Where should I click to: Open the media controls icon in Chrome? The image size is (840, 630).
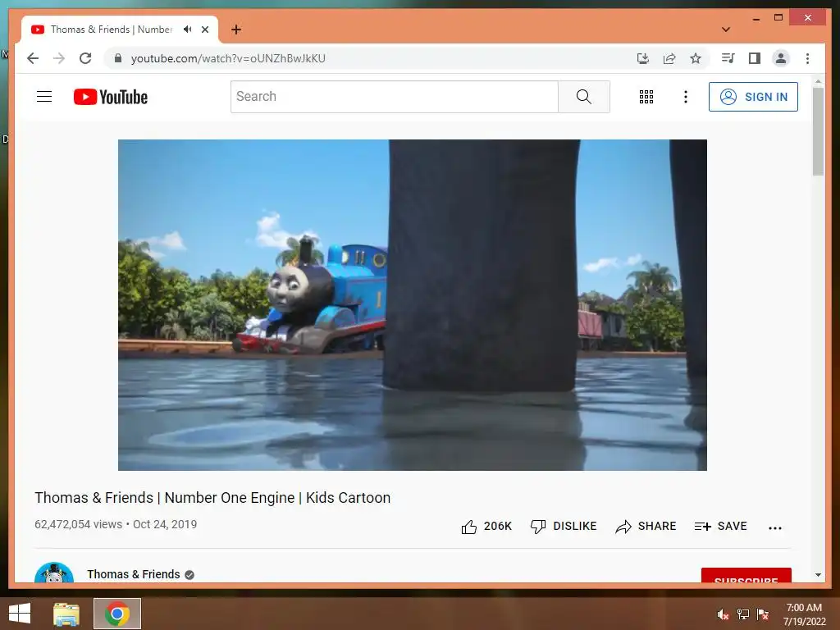(728, 58)
